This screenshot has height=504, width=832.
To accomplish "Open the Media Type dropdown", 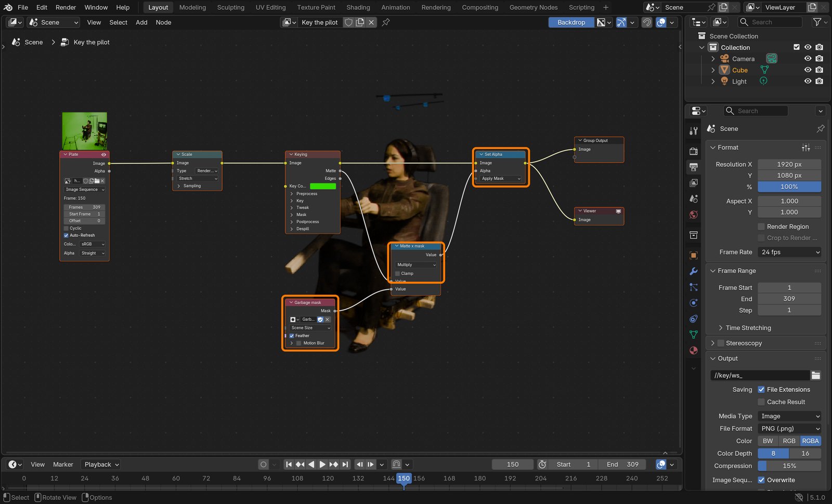I will 789,416.
